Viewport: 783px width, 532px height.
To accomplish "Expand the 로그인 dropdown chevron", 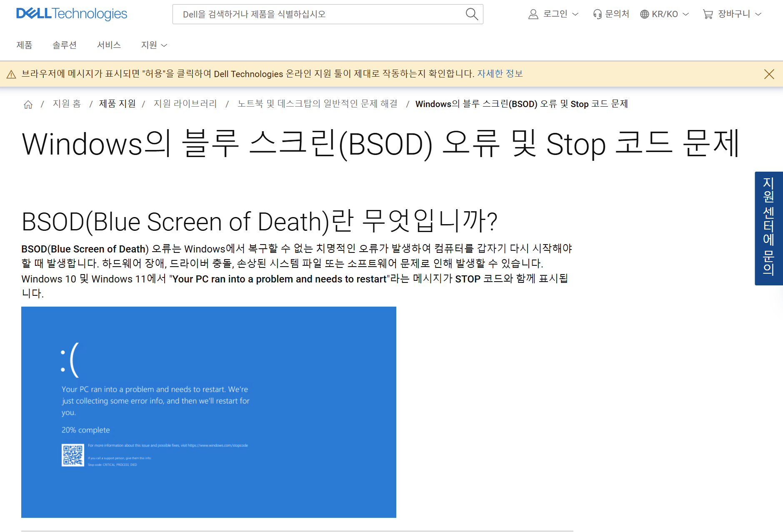I will click(575, 14).
